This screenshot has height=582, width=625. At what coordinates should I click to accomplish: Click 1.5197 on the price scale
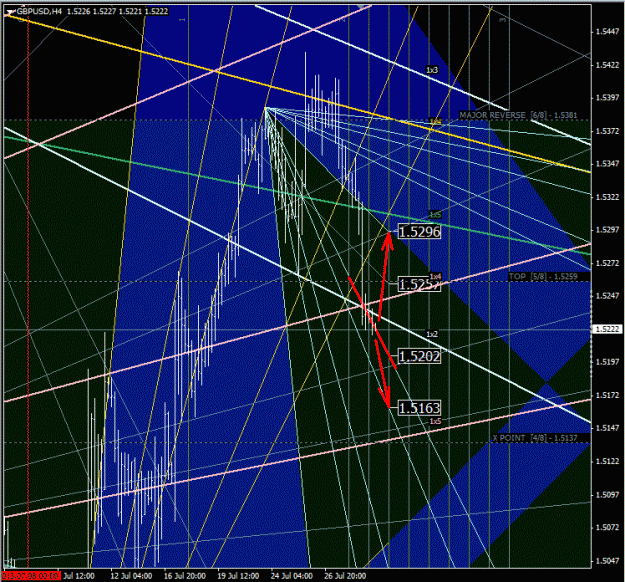click(607, 362)
